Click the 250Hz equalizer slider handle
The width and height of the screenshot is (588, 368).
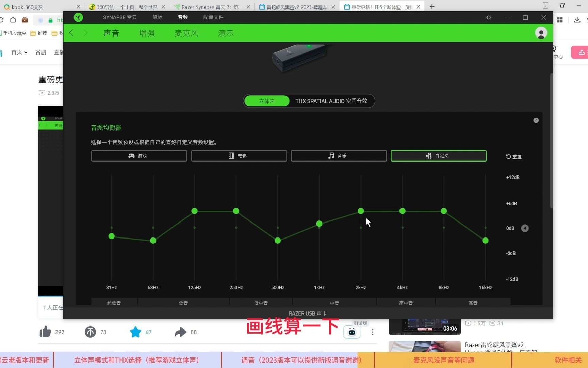tap(236, 211)
